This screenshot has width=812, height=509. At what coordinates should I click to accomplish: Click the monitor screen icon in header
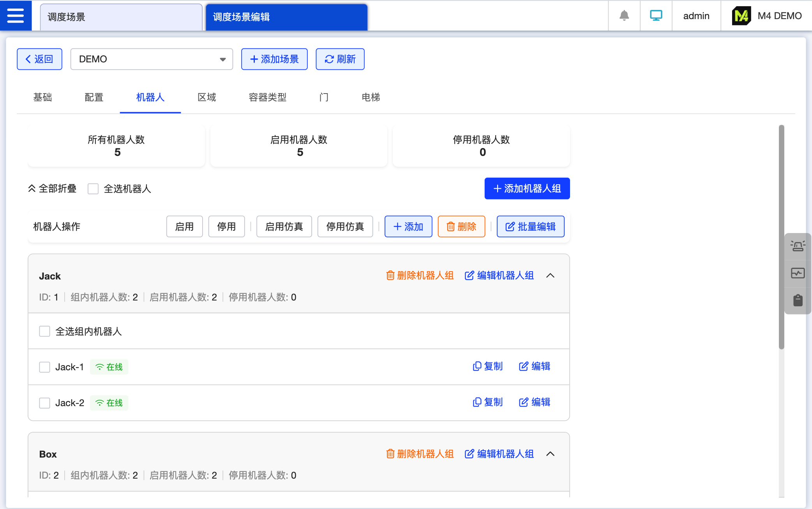click(x=656, y=16)
